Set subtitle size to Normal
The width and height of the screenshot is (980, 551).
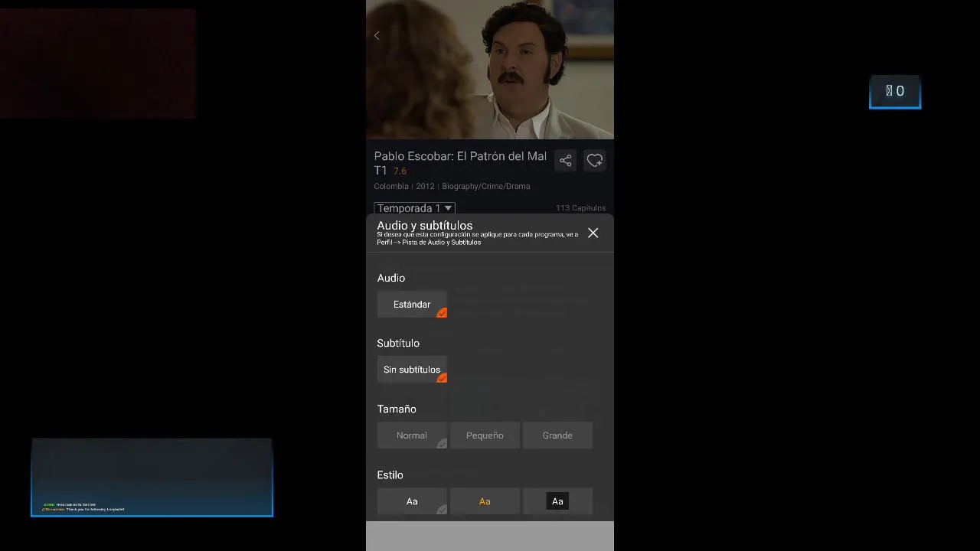pos(412,435)
